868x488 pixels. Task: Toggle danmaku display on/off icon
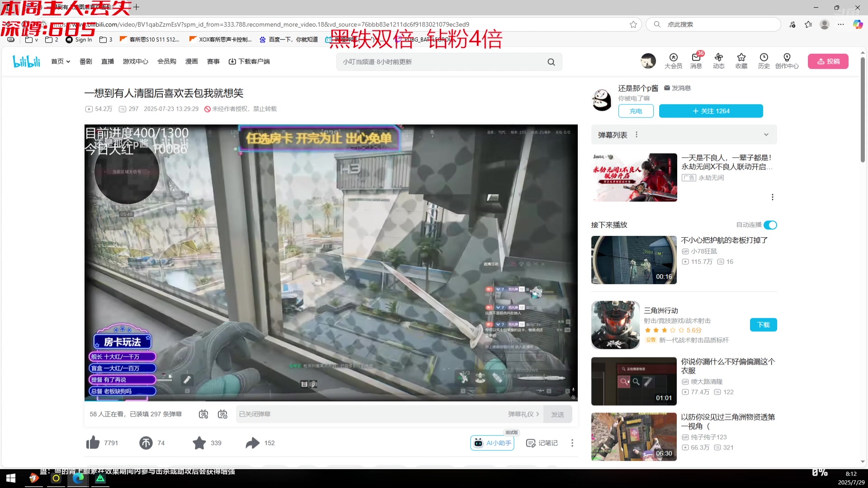coord(203,414)
